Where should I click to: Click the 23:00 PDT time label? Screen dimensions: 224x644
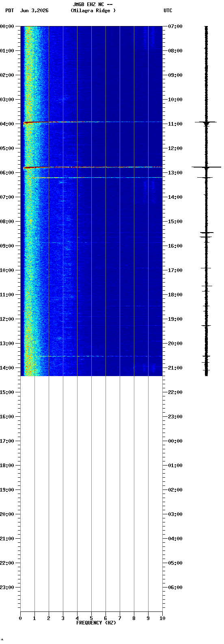tap(7, 587)
